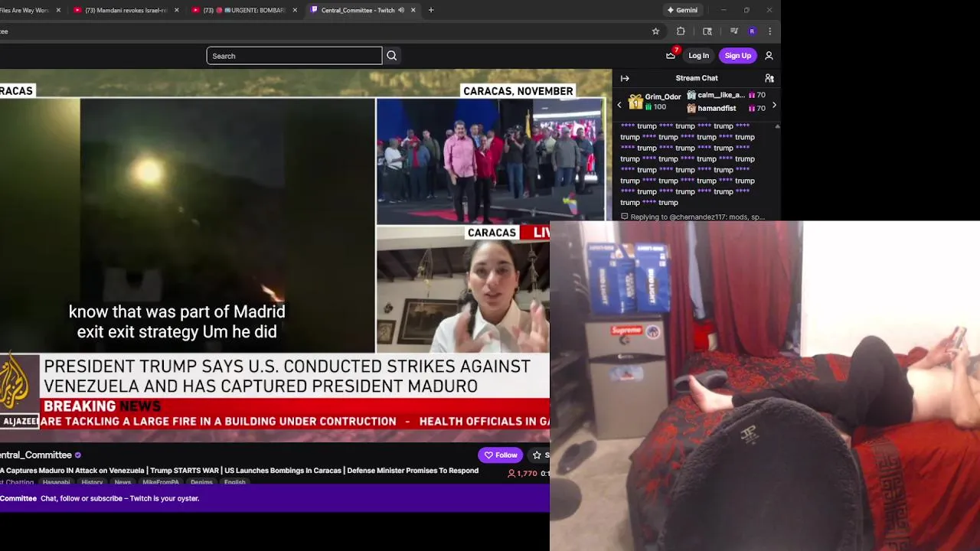Click the hamandfist gifter name

[717, 109]
